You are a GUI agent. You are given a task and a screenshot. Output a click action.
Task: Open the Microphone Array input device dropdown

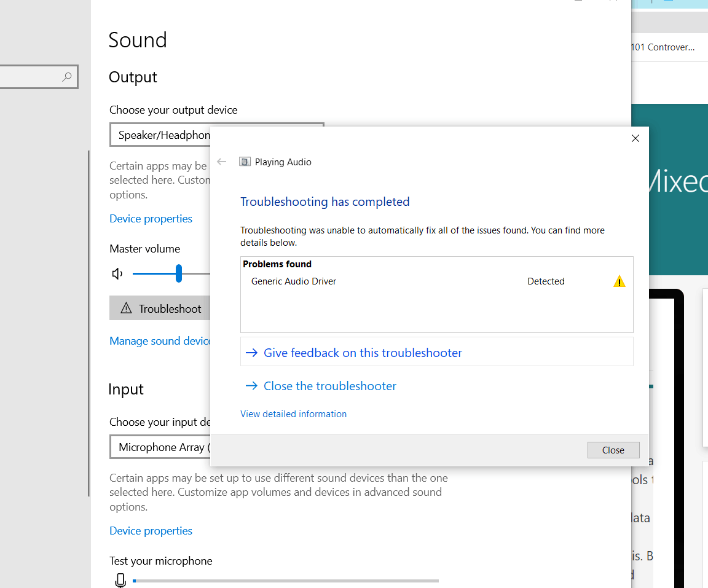click(x=160, y=447)
